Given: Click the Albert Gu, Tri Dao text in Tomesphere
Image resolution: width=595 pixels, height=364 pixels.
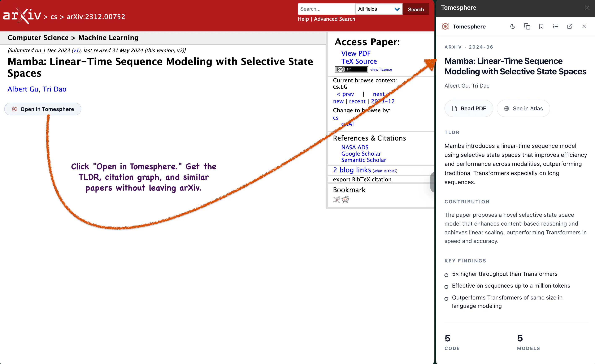Looking at the screenshot, I should [x=467, y=86].
